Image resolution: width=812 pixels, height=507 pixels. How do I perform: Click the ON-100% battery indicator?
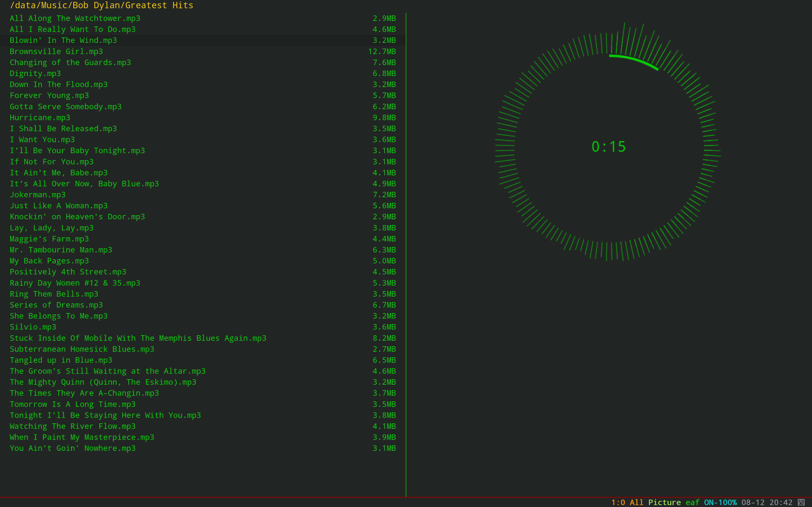tap(720, 502)
